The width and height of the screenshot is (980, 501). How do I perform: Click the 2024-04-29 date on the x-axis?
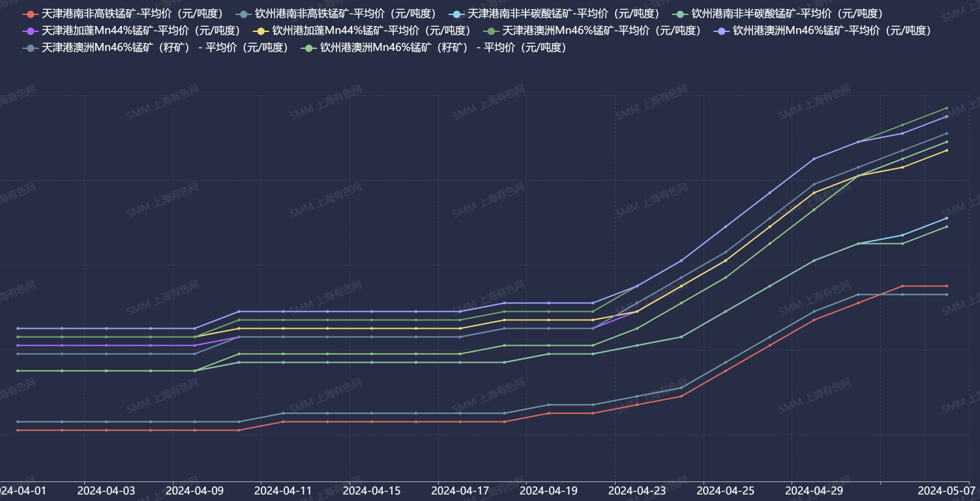[x=814, y=491]
